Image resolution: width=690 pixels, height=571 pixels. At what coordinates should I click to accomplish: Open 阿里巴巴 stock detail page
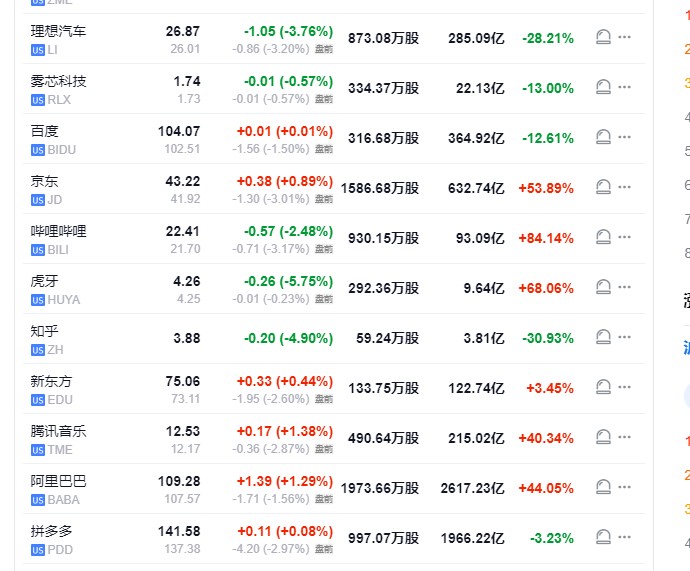58,481
